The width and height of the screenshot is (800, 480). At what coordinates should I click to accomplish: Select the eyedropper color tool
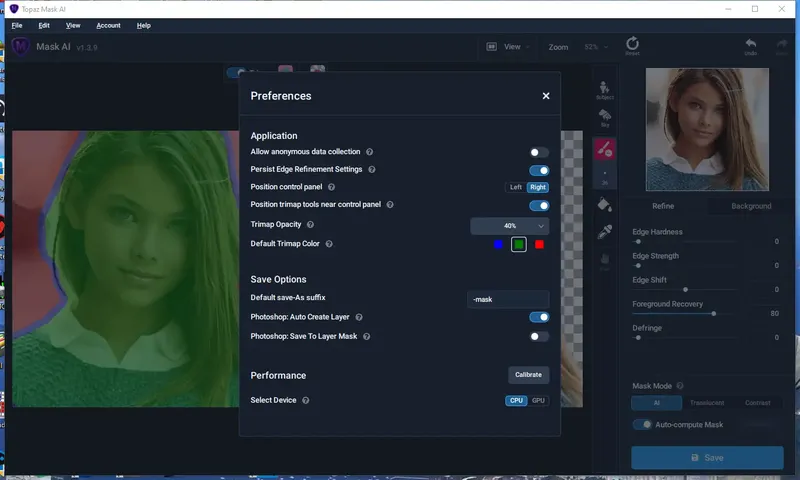(x=605, y=232)
